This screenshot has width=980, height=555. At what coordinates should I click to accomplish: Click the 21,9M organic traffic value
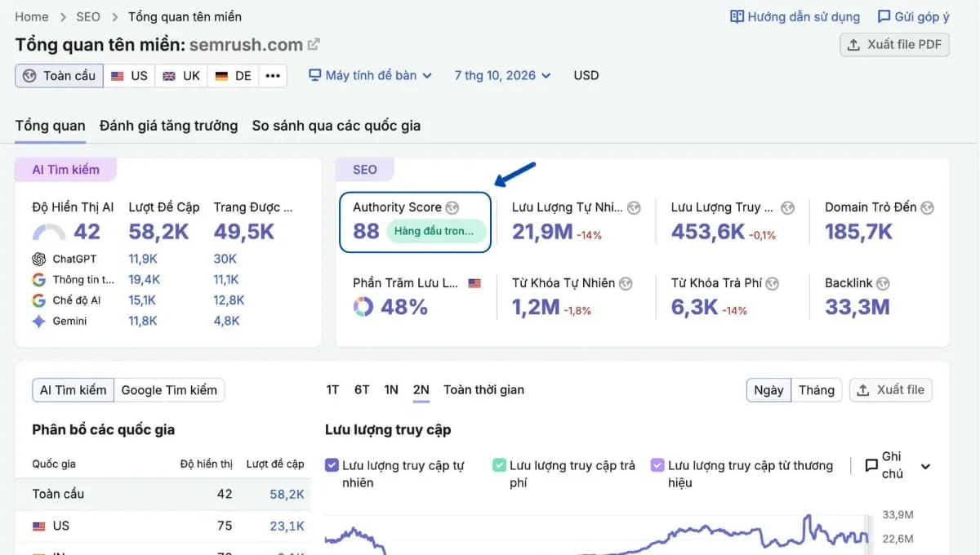(x=542, y=232)
